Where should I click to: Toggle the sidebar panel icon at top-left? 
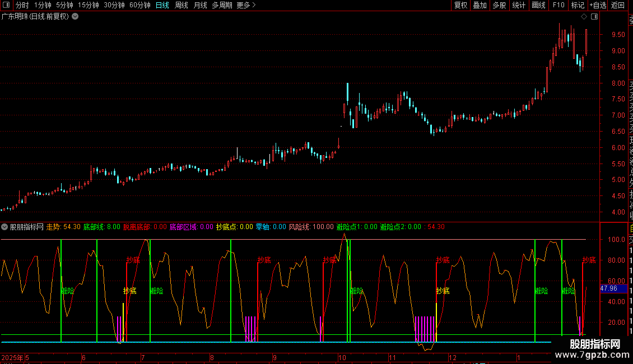coord(6,5)
